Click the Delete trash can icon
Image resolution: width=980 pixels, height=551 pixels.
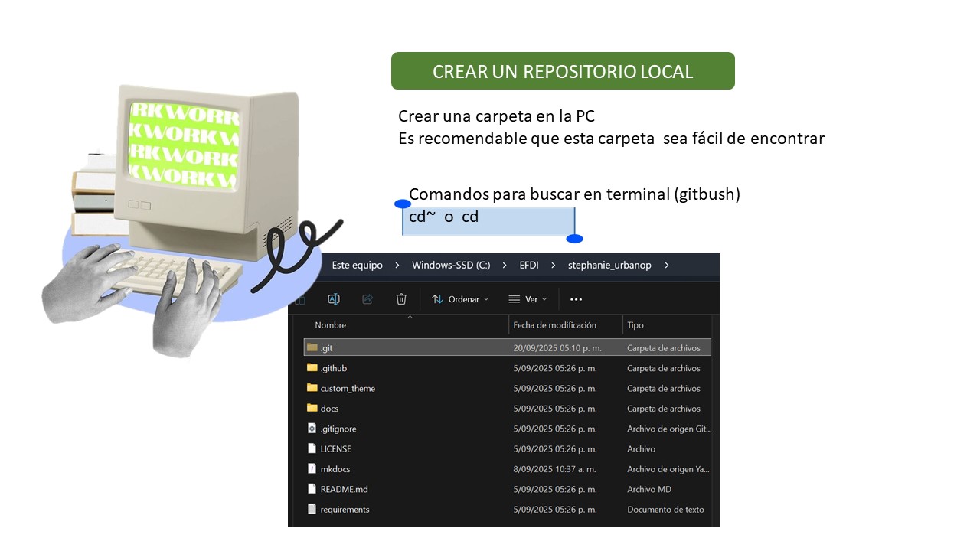(x=401, y=299)
